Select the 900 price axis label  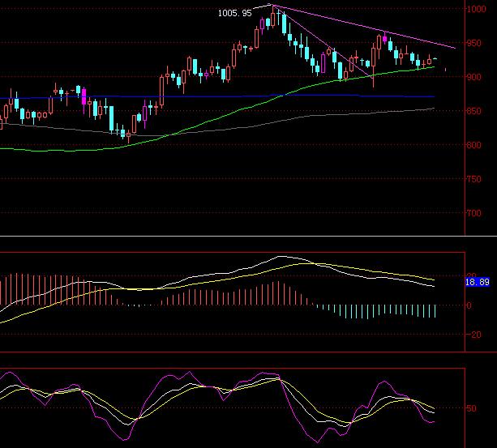point(474,77)
